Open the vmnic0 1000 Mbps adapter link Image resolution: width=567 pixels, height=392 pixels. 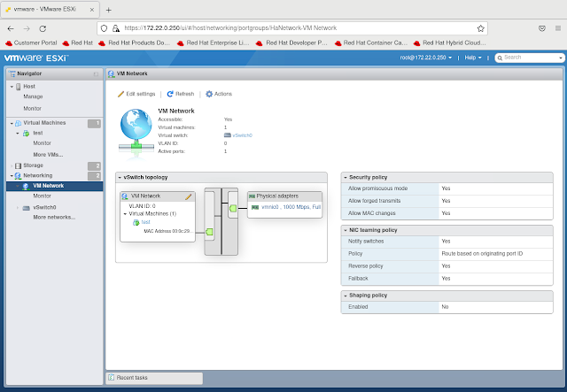pos(291,207)
